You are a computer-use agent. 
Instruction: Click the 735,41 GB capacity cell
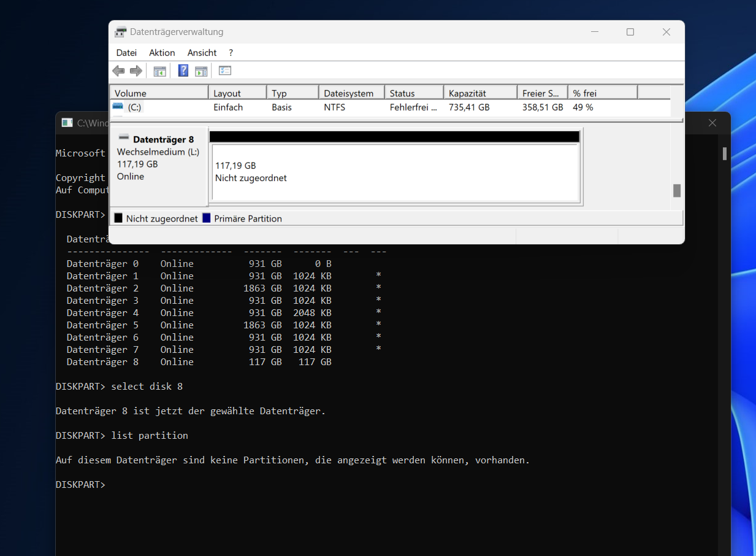click(x=469, y=107)
